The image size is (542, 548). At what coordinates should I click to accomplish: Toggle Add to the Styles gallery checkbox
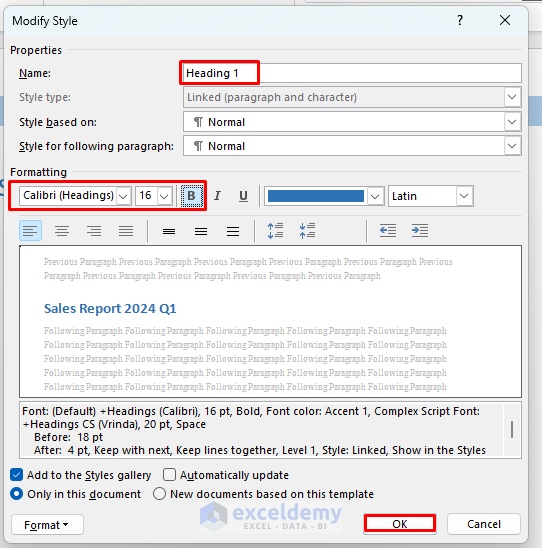click(x=16, y=475)
